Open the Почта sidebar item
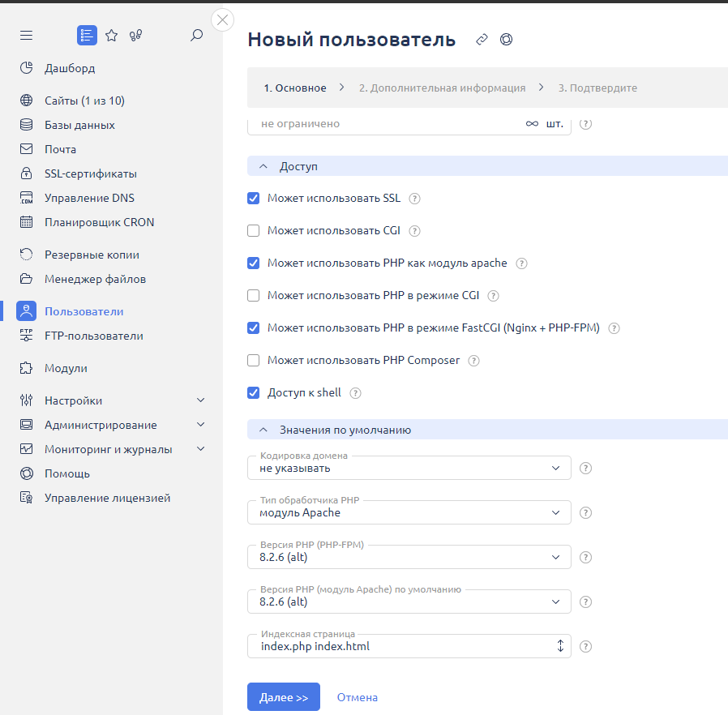728x715 pixels. coord(60,149)
